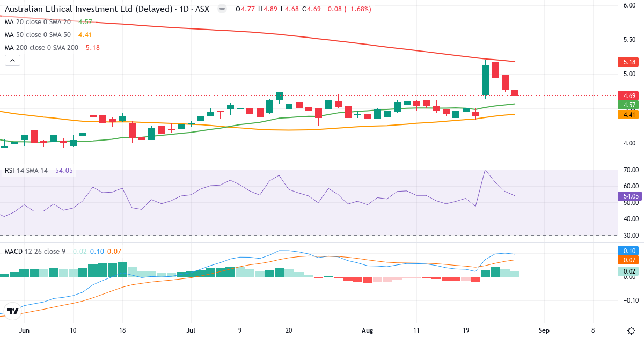Click the 0.02 MACD histogram axis label

pyautogui.click(x=628, y=271)
